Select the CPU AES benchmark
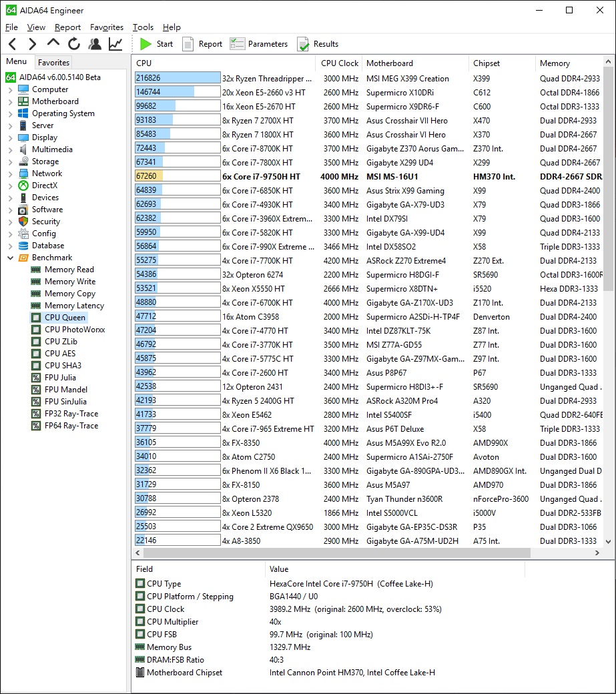The image size is (616, 694). coord(60,354)
